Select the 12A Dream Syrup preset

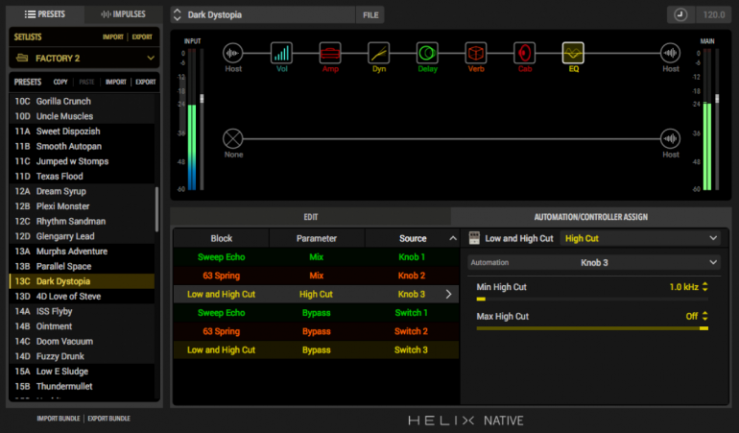click(60, 191)
